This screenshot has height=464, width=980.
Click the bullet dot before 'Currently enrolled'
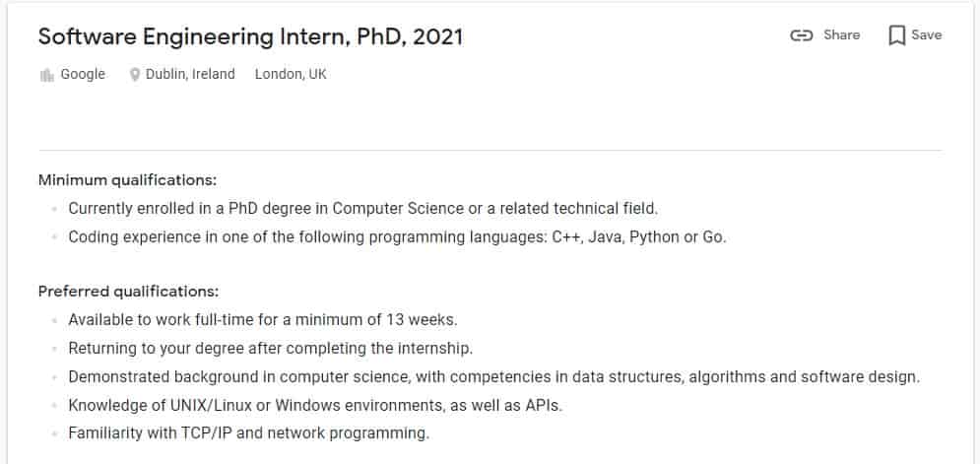(x=55, y=209)
